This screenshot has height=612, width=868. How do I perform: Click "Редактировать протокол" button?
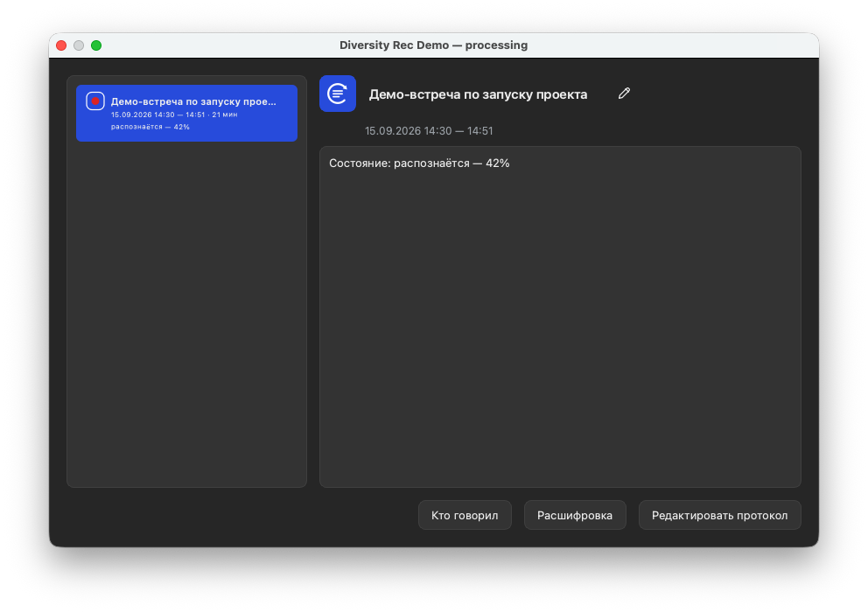coord(719,515)
